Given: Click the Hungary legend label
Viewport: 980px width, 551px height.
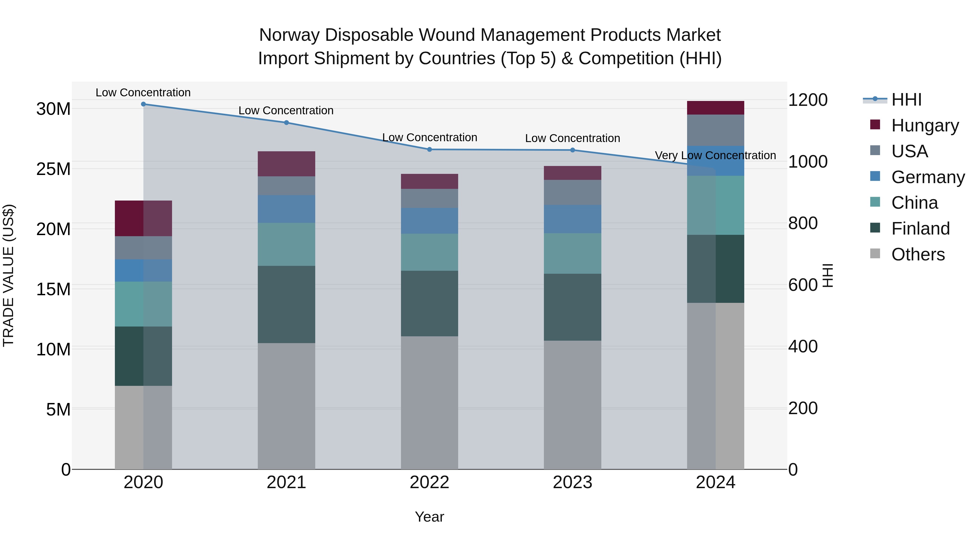Looking at the screenshot, I should click(x=925, y=125).
